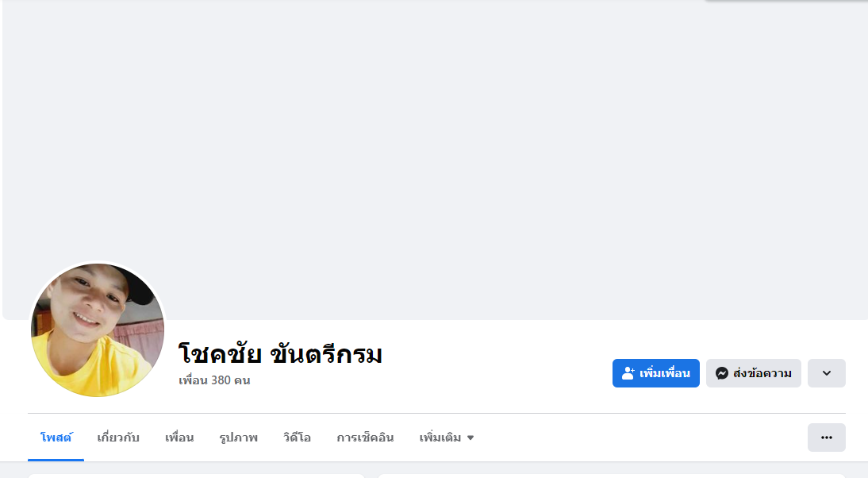Click the profile name โชคชัย ขันตรีกรม

[x=280, y=354]
